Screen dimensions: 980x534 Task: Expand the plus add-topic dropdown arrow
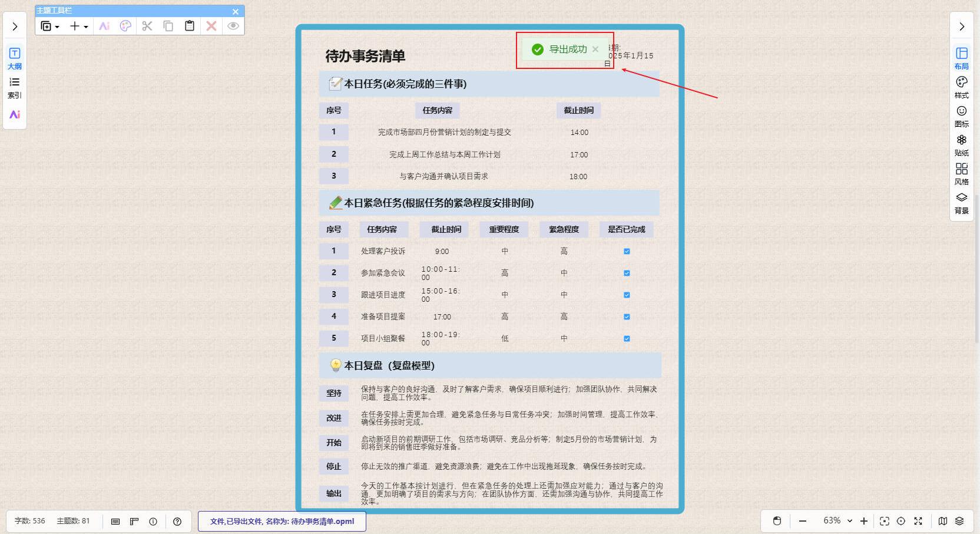pyautogui.click(x=86, y=27)
